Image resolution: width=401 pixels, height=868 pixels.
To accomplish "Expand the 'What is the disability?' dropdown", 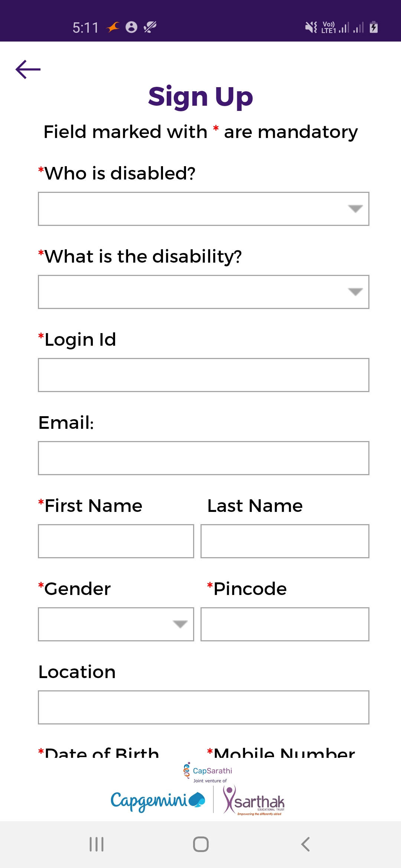I will [x=203, y=292].
